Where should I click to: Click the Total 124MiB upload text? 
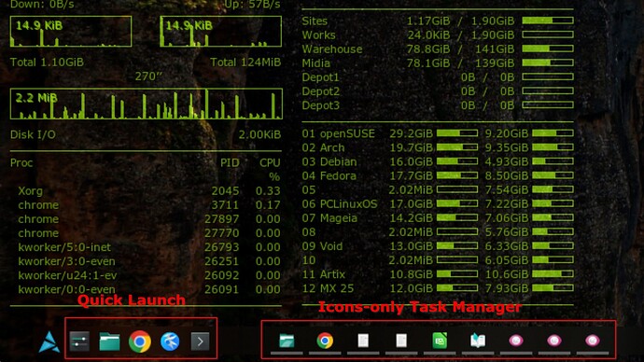click(x=245, y=63)
